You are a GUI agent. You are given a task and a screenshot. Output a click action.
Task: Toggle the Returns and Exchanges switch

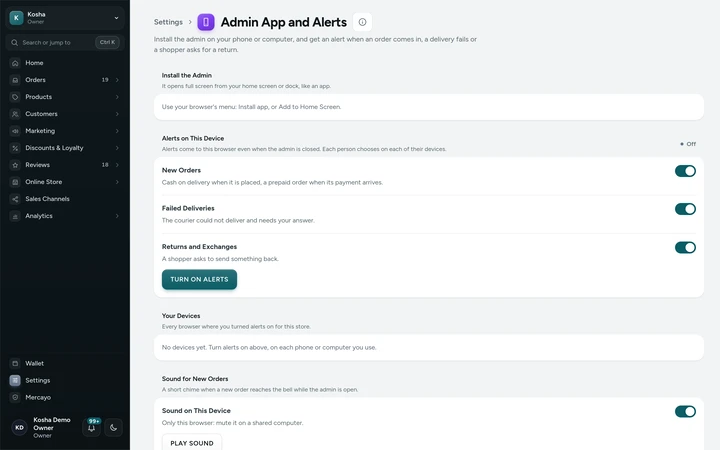pyautogui.click(x=685, y=248)
